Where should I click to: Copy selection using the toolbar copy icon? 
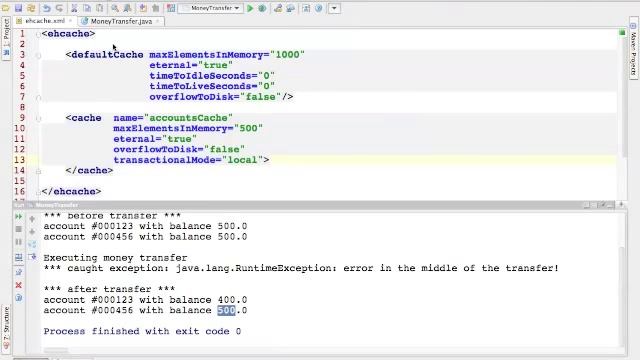[87, 8]
